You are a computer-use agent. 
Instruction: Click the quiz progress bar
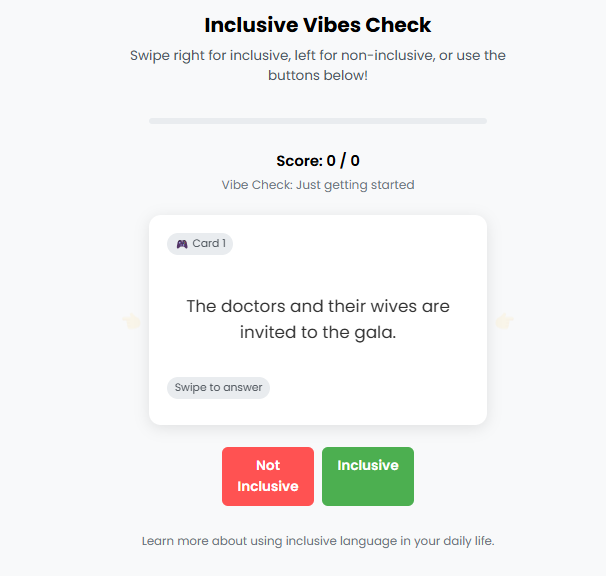[x=318, y=121]
